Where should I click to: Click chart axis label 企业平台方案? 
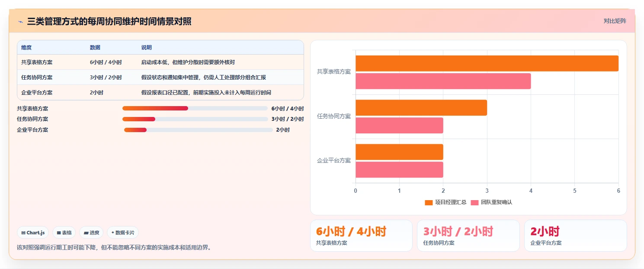pyautogui.click(x=334, y=161)
